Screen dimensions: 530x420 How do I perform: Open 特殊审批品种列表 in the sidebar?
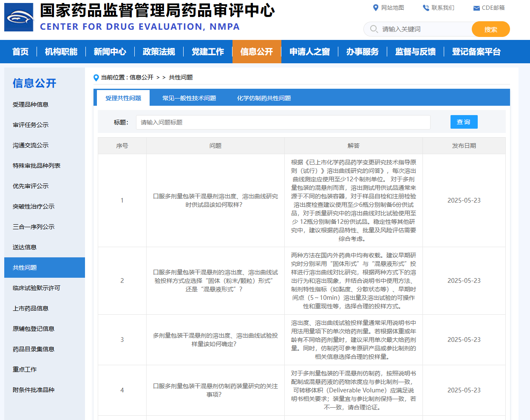(x=37, y=166)
